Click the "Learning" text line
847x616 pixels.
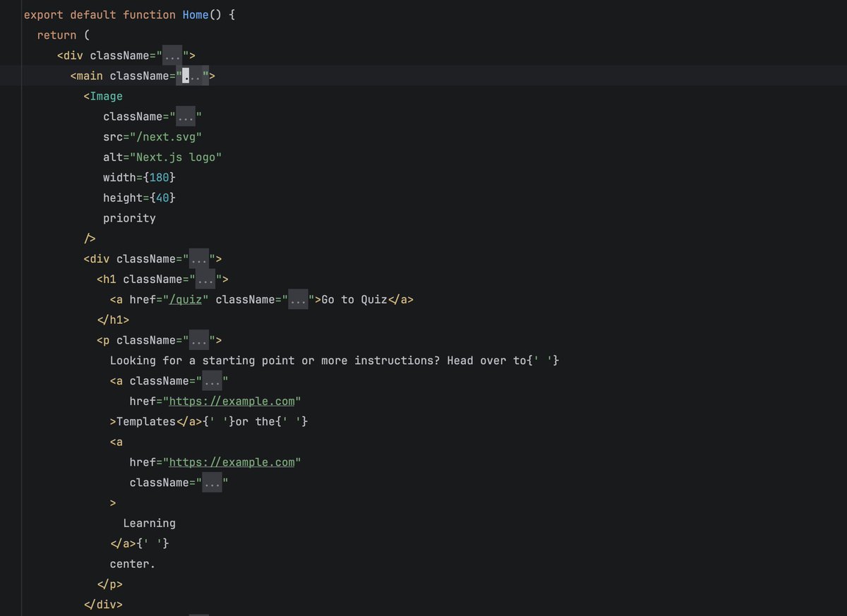click(150, 524)
